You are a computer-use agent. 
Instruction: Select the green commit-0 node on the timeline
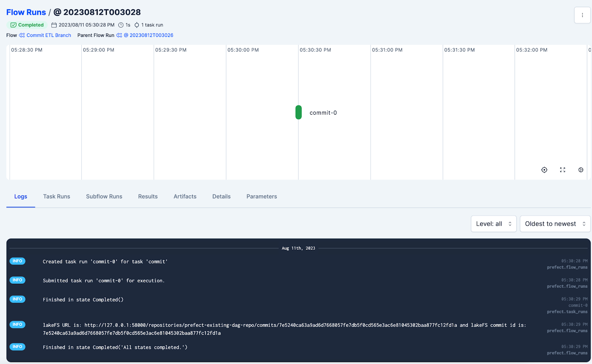click(x=299, y=112)
